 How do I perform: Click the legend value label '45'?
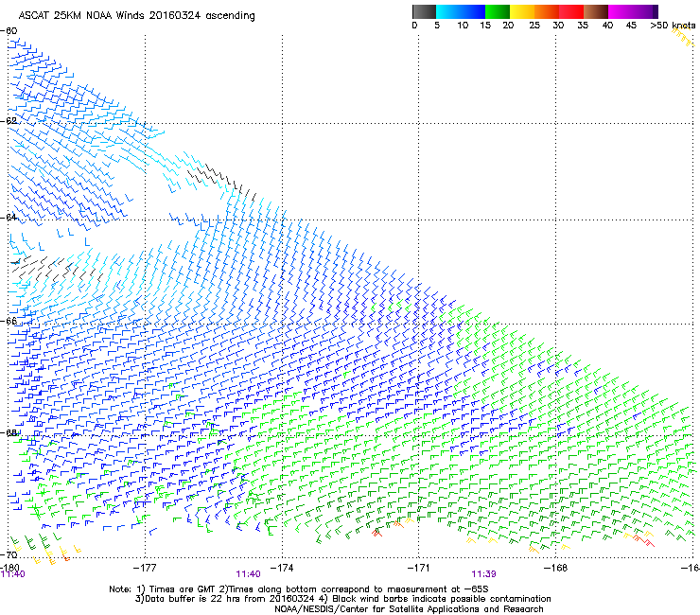tap(631, 26)
